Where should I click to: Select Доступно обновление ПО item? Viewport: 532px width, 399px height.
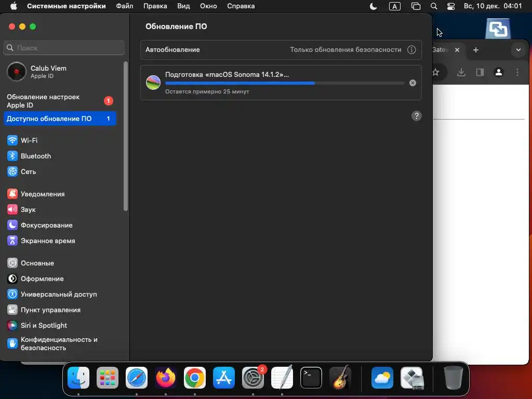(x=60, y=118)
